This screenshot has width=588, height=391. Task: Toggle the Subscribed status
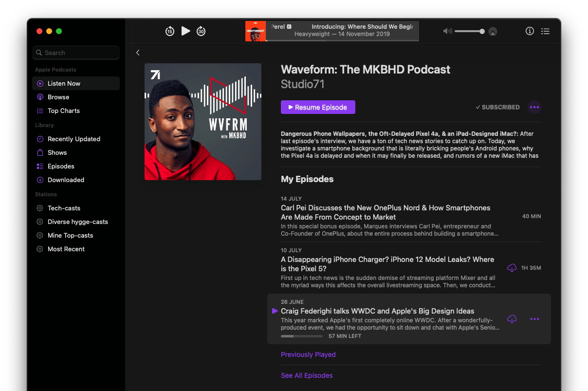497,107
